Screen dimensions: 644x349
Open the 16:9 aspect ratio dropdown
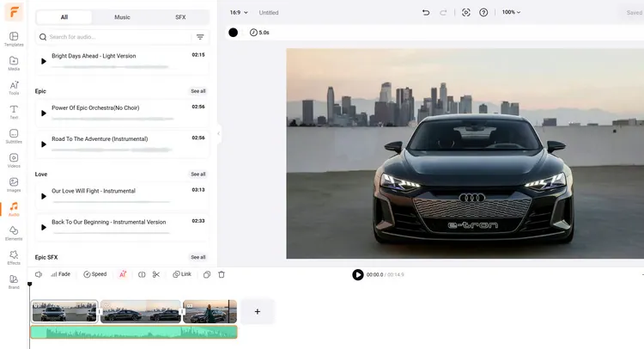tap(239, 13)
